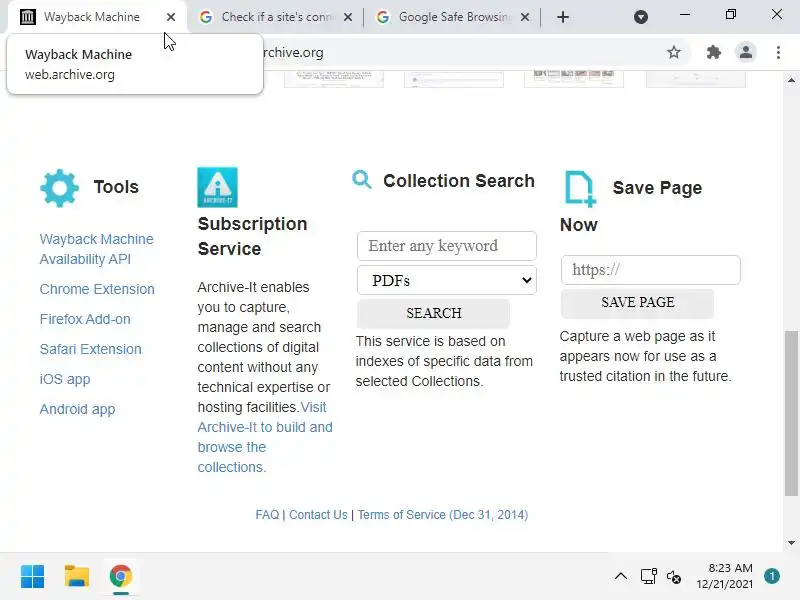Screen dimensions: 800x600
Task: Open the tab search dropdown arrow
Action: (x=641, y=17)
